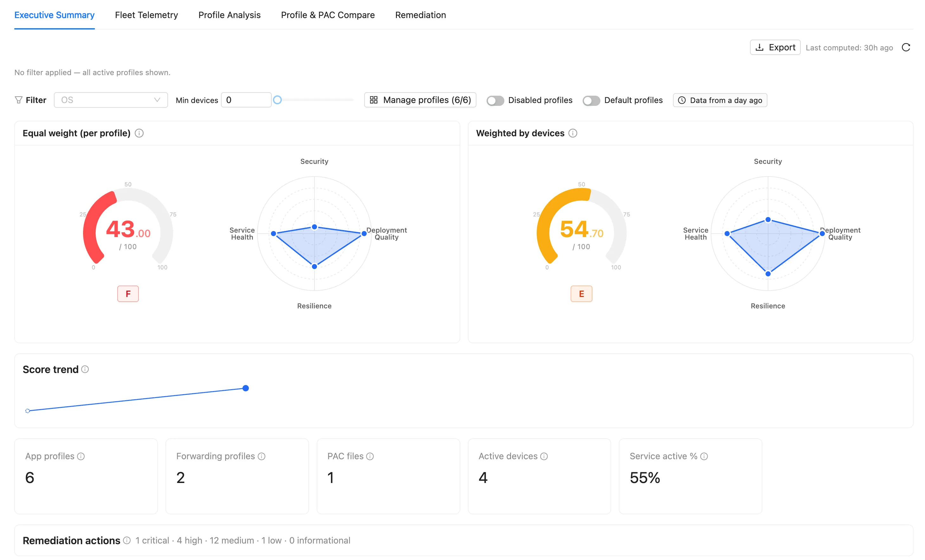The width and height of the screenshot is (925, 560).
Task: Click the Resilience point on Equal weight radar
Action: 314,267
